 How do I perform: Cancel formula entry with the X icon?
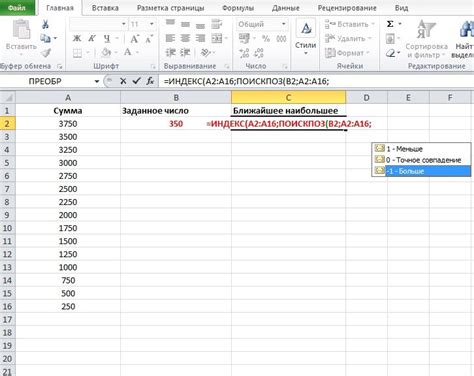pos(123,81)
